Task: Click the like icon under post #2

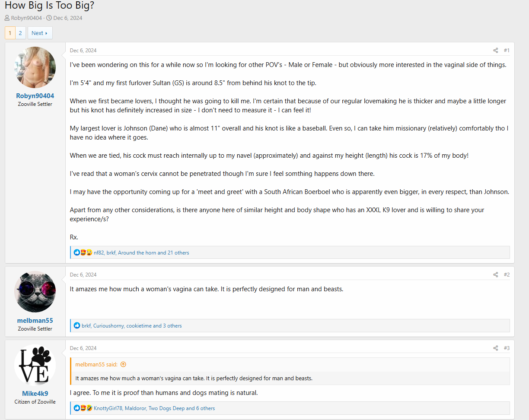Action: [x=77, y=326]
